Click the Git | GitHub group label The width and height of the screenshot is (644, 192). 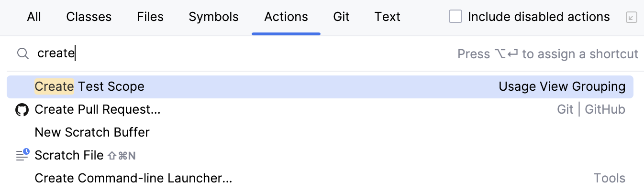(x=591, y=110)
